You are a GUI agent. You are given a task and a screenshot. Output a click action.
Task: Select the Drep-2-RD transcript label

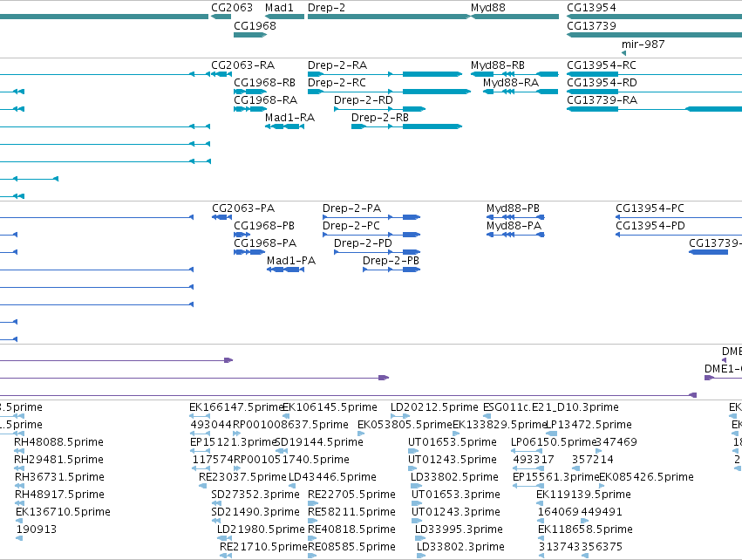(364, 100)
